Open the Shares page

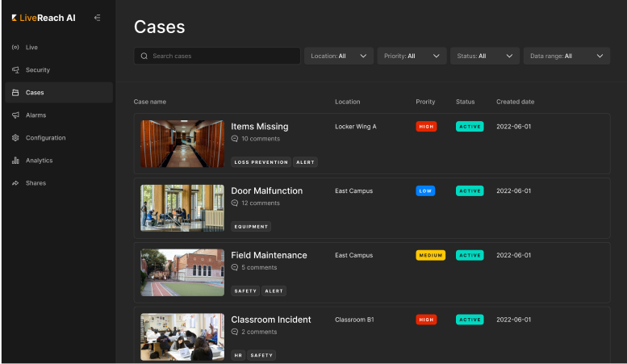click(59, 183)
